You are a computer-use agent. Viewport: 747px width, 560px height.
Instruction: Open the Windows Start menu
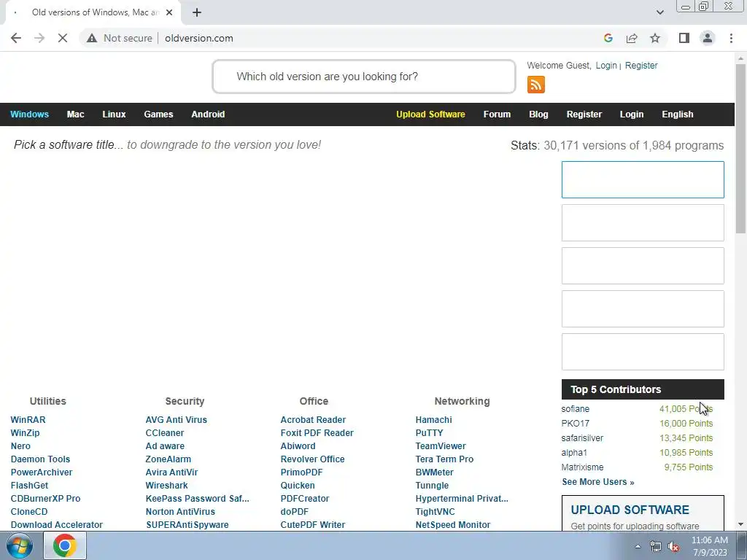pyautogui.click(x=20, y=545)
